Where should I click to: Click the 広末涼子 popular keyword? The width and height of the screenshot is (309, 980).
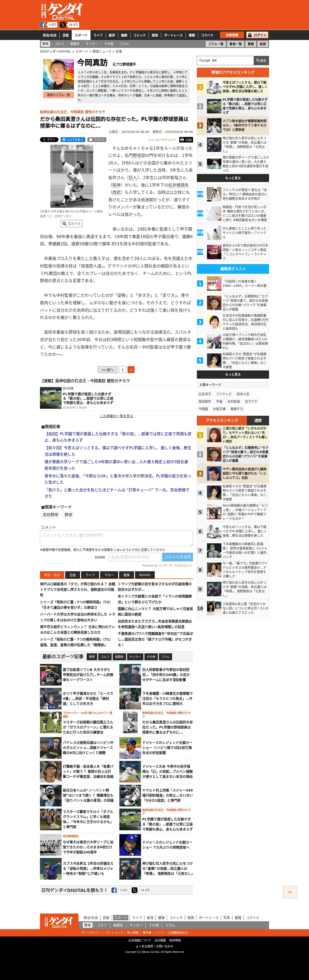pyautogui.click(x=204, y=394)
